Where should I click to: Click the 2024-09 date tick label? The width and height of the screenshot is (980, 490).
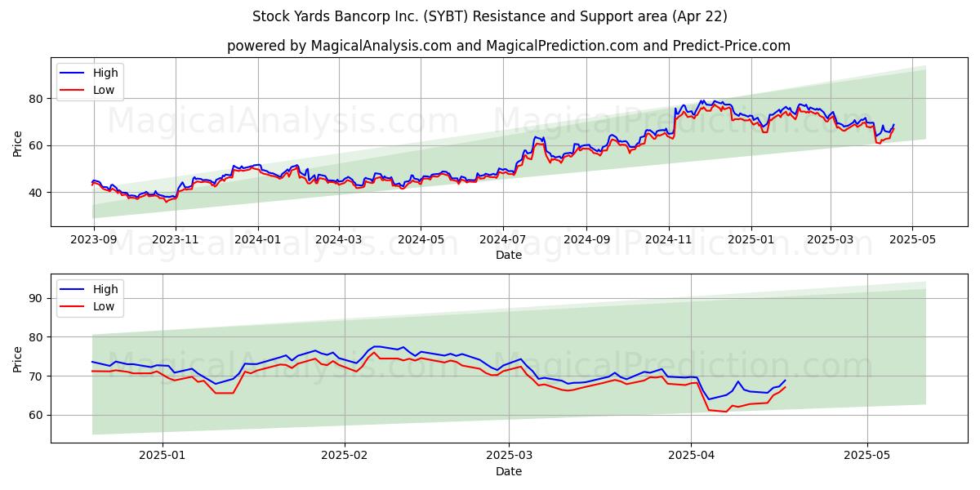tap(586, 239)
